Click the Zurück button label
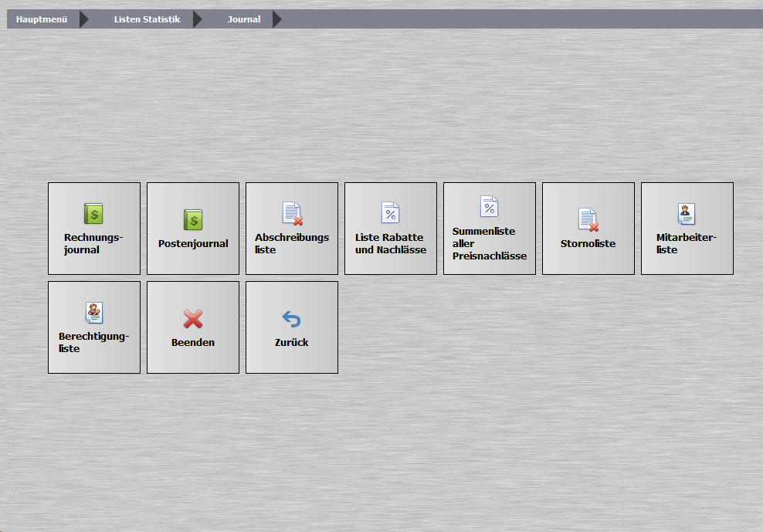This screenshot has height=532, width=763. 291,342
